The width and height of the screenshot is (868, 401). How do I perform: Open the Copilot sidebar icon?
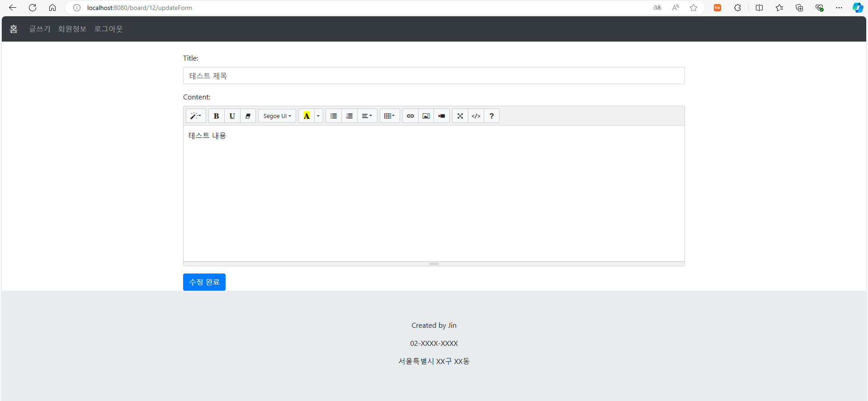858,8
